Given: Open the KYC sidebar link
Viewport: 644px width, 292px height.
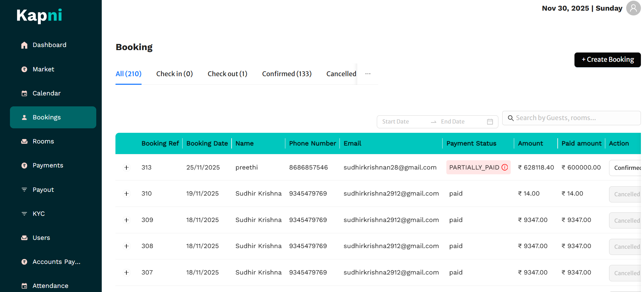Looking at the screenshot, I should (x=38, y=214).
